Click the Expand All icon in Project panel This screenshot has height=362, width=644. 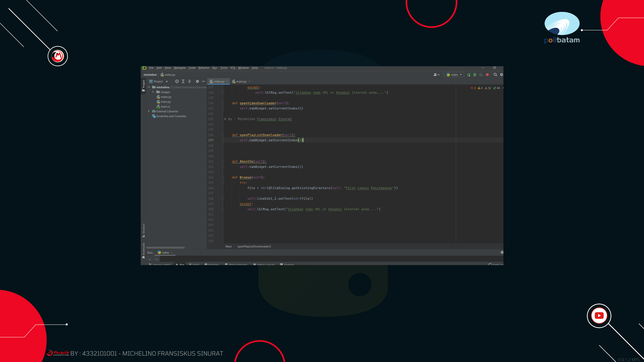[183, 81]
